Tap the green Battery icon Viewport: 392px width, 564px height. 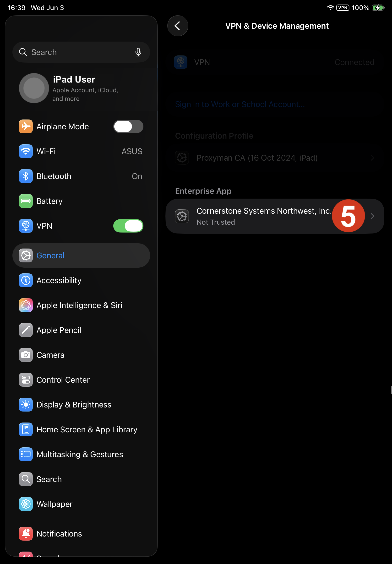click(x=26, y=201)
